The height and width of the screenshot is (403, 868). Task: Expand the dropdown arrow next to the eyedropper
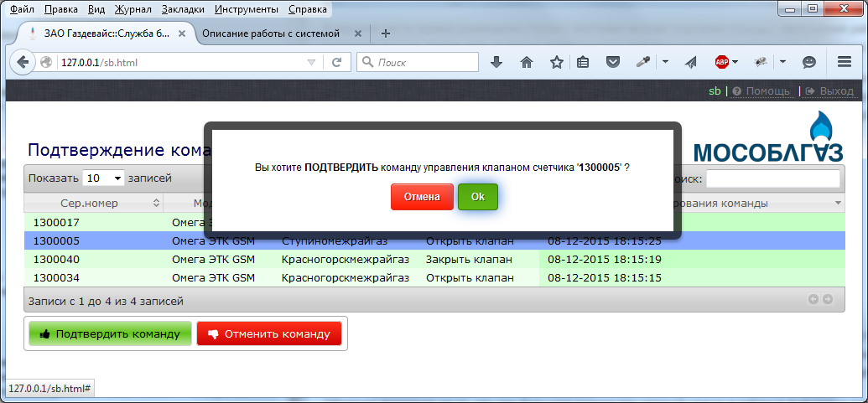[x=664, y=62]
